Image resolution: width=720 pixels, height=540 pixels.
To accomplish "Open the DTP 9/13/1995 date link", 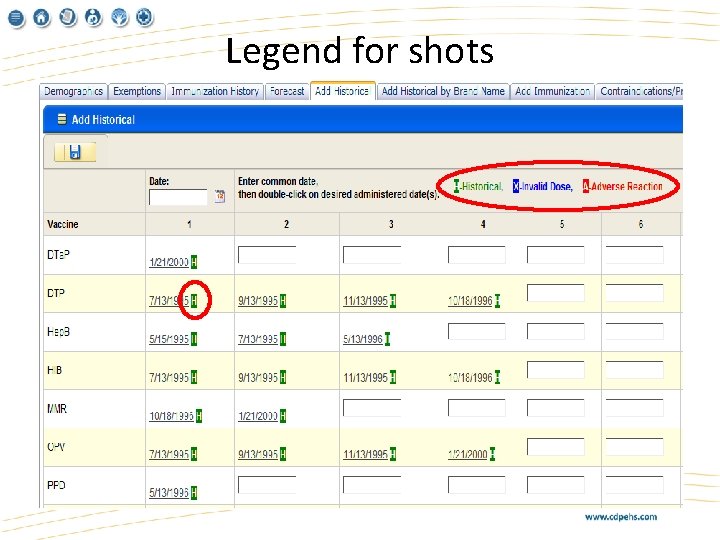I will (x=258, y=301).
